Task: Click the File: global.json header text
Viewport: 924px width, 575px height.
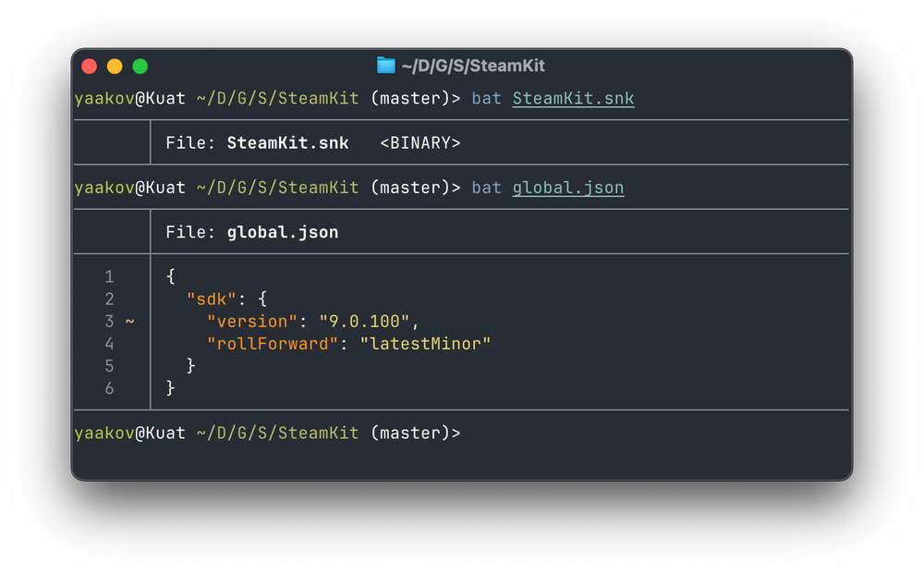Action: pos(252,232)
